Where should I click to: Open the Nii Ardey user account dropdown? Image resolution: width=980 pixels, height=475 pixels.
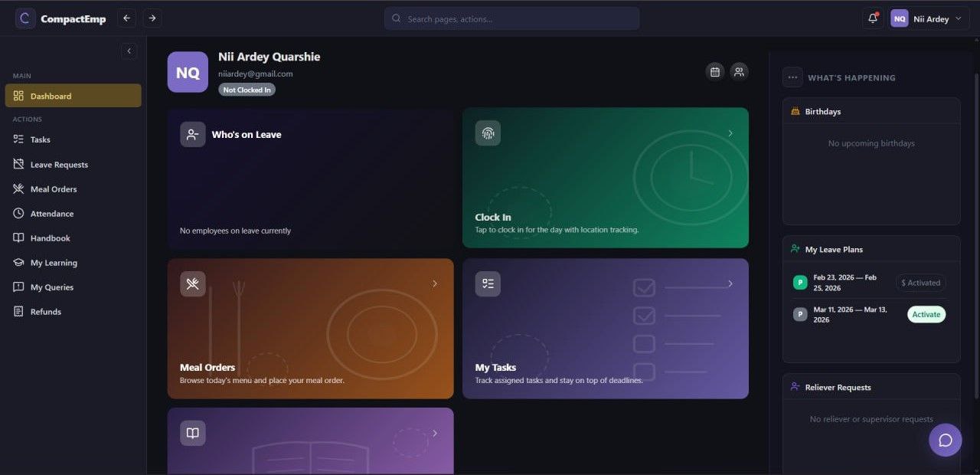926,18
